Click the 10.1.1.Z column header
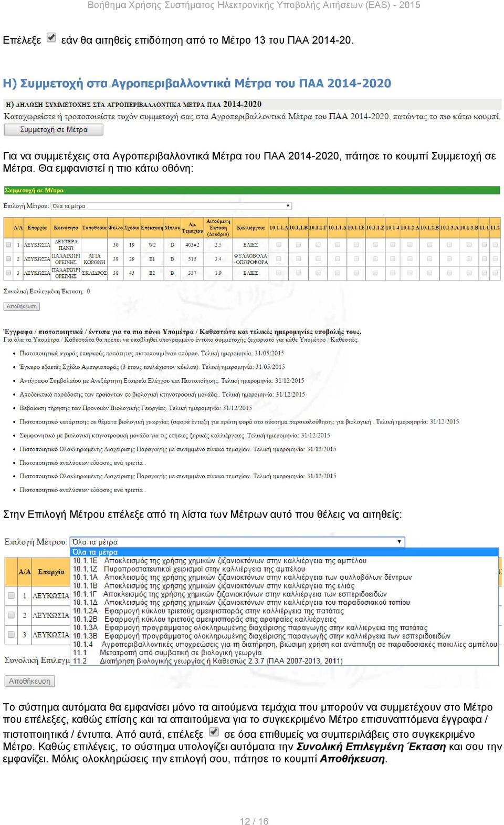Screen dimensions: 504x825 375,228
